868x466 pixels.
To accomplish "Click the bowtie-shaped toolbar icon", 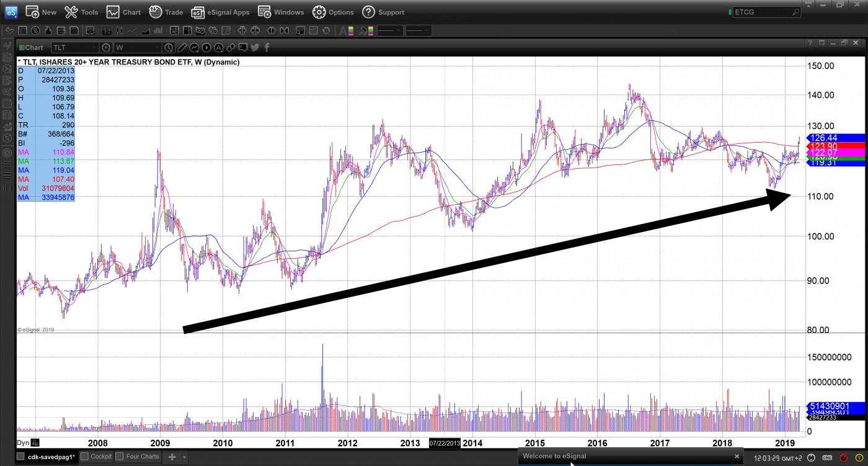I will 284,30.
